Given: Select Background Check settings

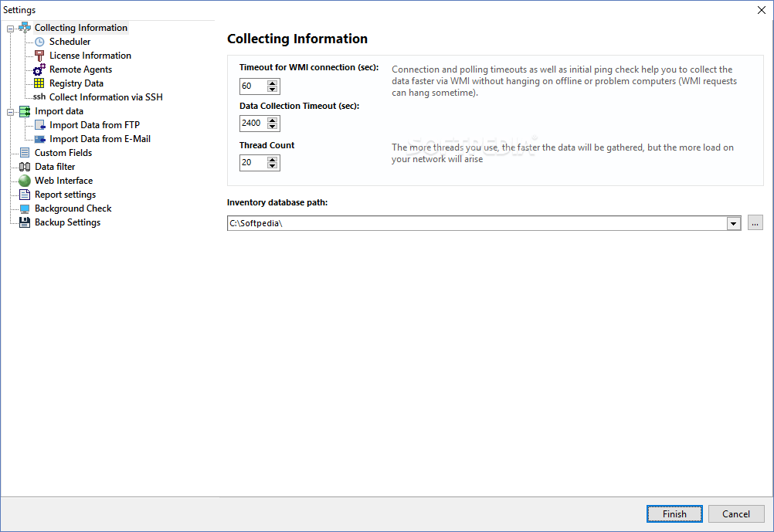Looking at the screenshot, I should [x=73, y=208].
